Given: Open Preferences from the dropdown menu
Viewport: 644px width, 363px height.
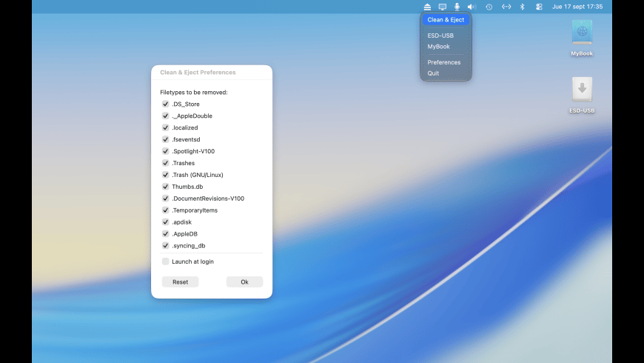Looking at the screenshot, I should (446, 62).
